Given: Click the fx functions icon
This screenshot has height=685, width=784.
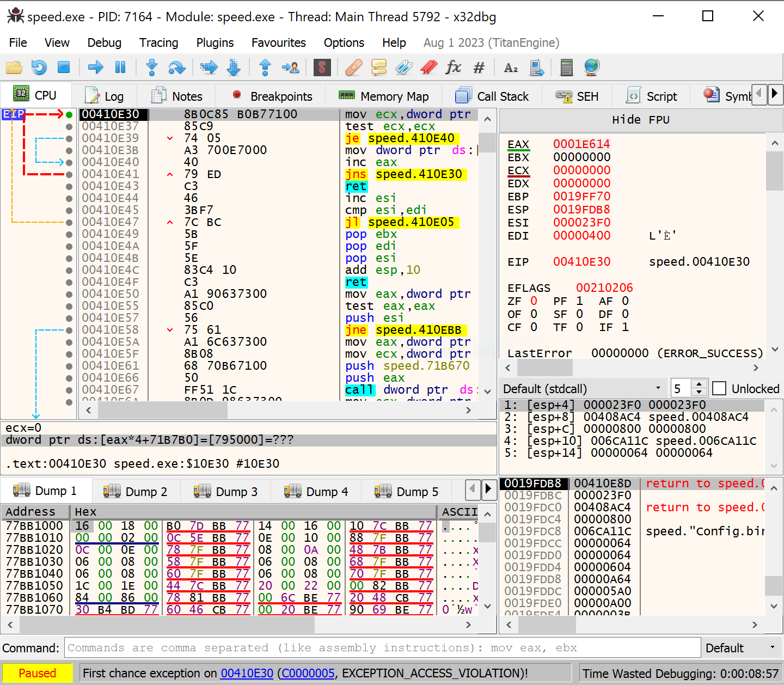Looking at the screenshot, I should [453, 68].
